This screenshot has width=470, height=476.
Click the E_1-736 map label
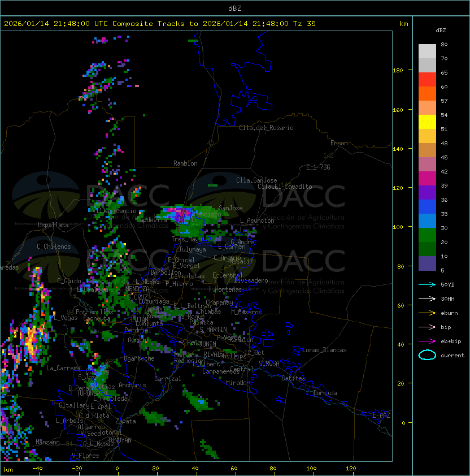[x=318, y=167]
